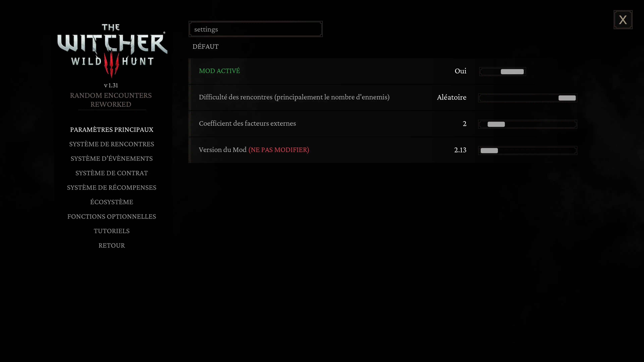The height and width of the screenshot is (362, 644).
Task: Select the Difficulté des rencontres row label
Action: (x=294, y=97)
